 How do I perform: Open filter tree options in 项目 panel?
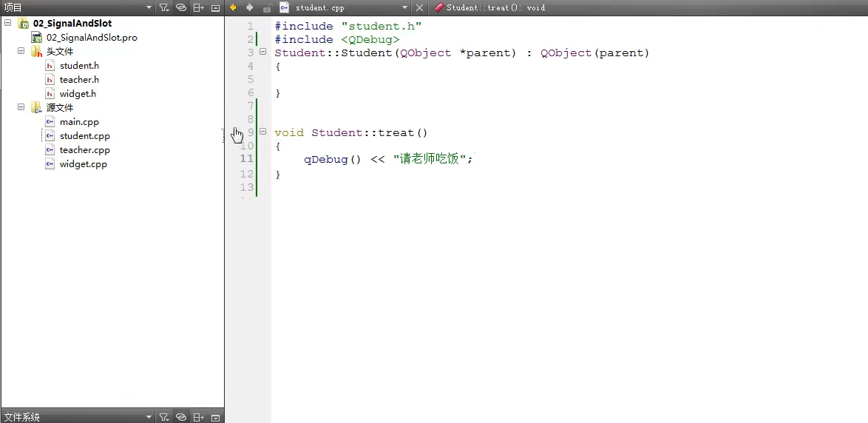[x=164, y=7]
